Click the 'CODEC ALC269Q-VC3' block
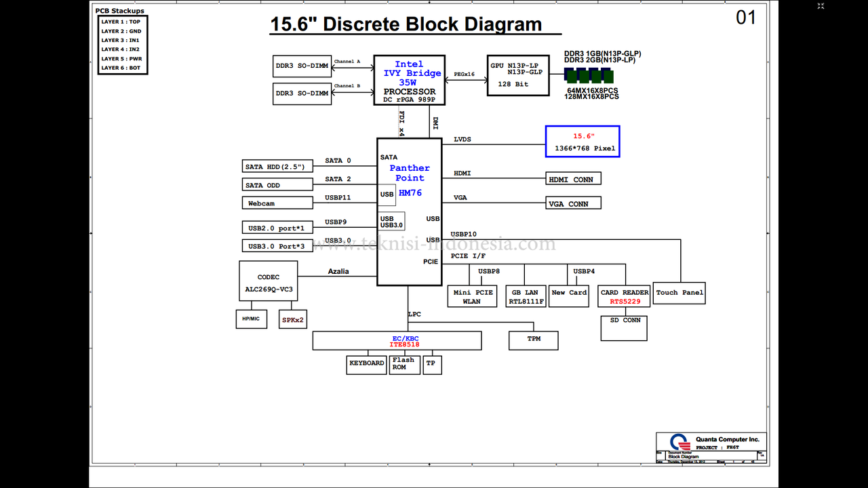This screenshot has height=488, width=868. (269, 281)
